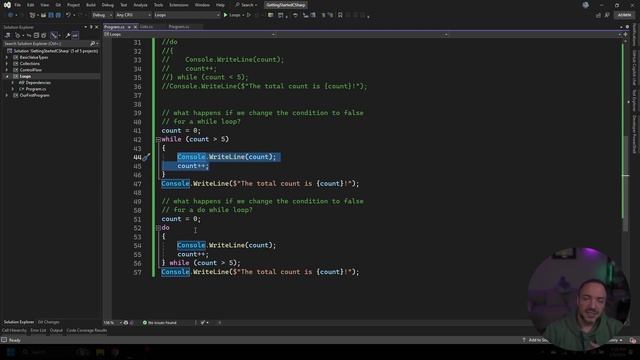Open the Extensions menu
Viewport: 640px width, 360px height.
[x=179, y=5]
